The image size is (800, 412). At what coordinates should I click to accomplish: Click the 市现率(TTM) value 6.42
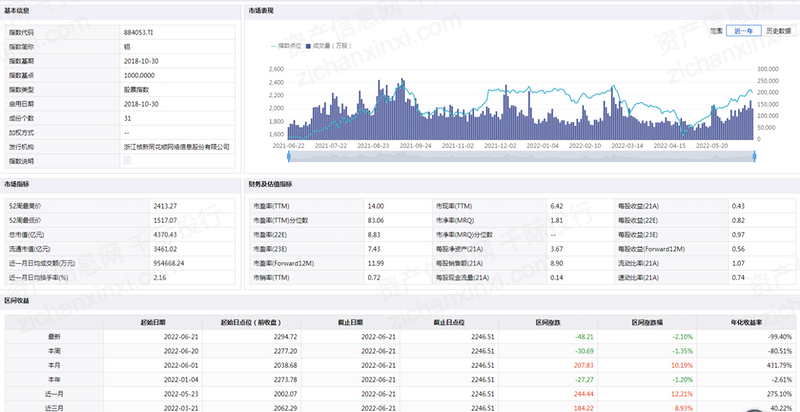point(557,206)
